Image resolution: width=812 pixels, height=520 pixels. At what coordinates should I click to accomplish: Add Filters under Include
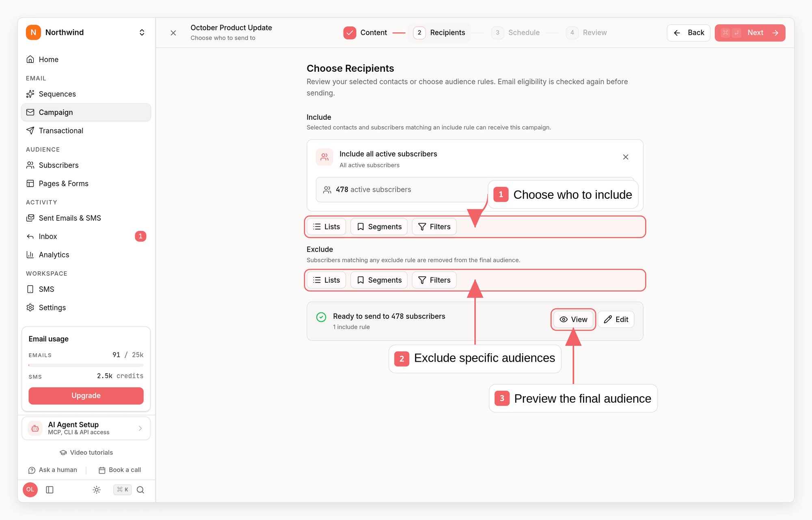pyautogui.click(x=434, y=227)
